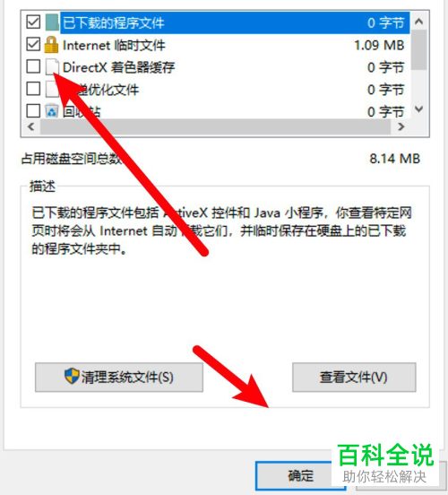Viewport: 448px width, 495px height.
Task: Click the list scroll-up arrow
Action: (418, 22)
